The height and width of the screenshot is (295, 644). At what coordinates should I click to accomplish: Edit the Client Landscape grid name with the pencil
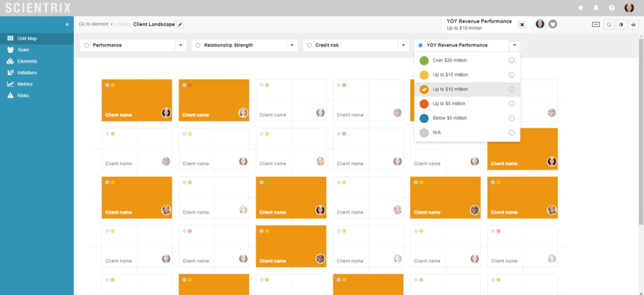(180, 24)
